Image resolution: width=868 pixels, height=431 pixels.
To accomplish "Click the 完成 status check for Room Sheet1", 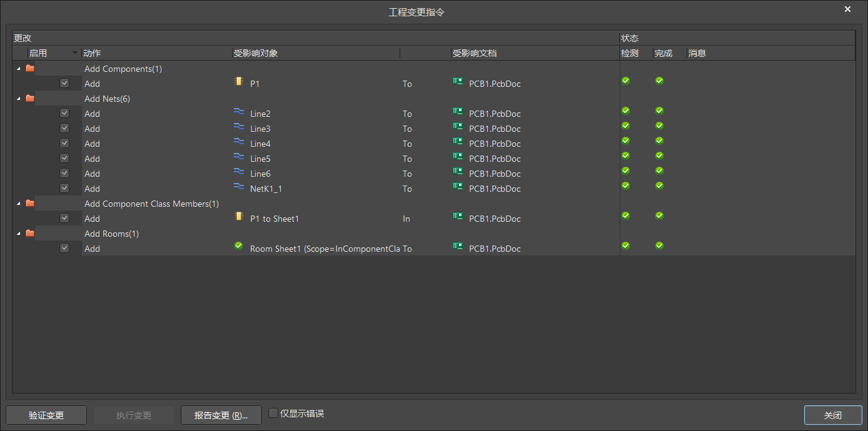I will [659, 245].
